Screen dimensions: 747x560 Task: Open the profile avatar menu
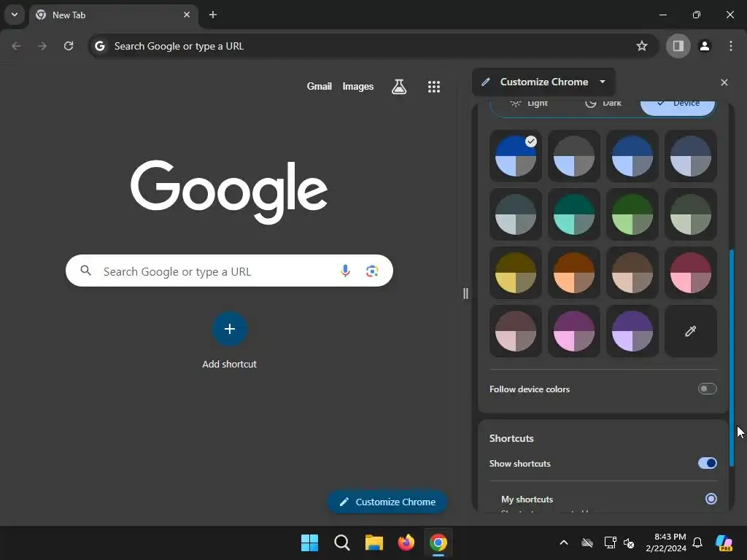tap(705, 46)
